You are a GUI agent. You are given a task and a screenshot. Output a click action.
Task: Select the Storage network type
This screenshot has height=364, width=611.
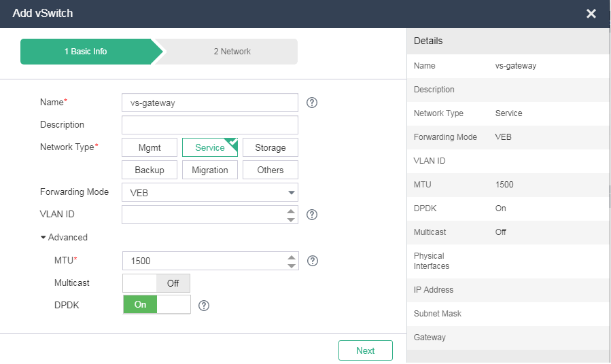click(270, 147)
